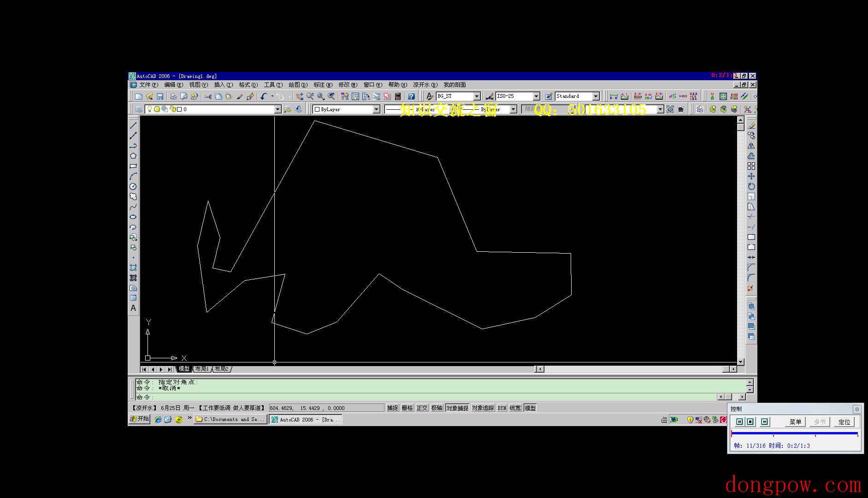Click the Match Properties brush icon
The height and width of the screenshot is (498, 868).
[x=239, y=96]
